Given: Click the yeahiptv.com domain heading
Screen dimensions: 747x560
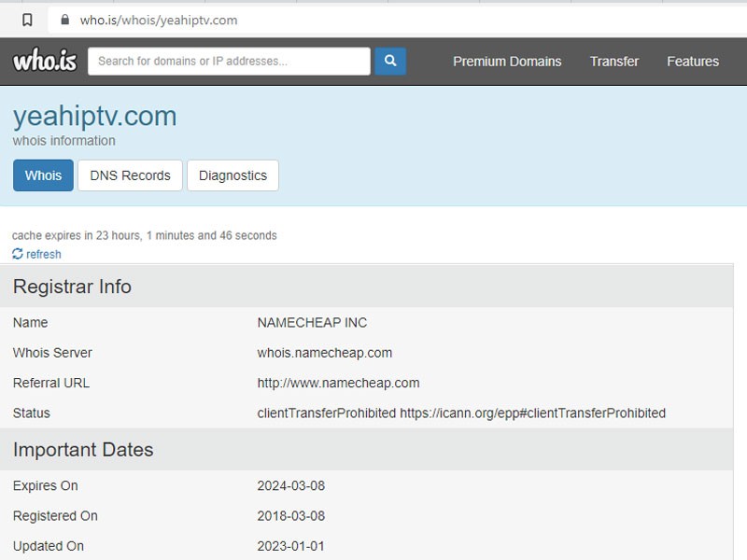Looking at the screenshot, I should coord(95,117).
